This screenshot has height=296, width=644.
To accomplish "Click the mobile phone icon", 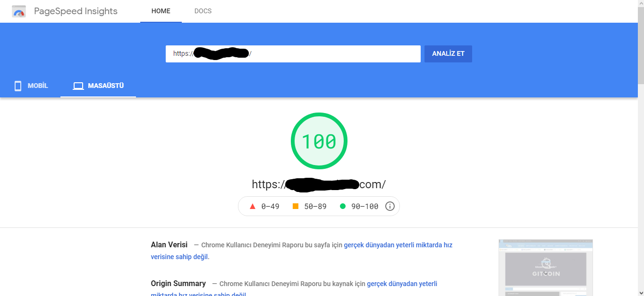I will [18, 86].
